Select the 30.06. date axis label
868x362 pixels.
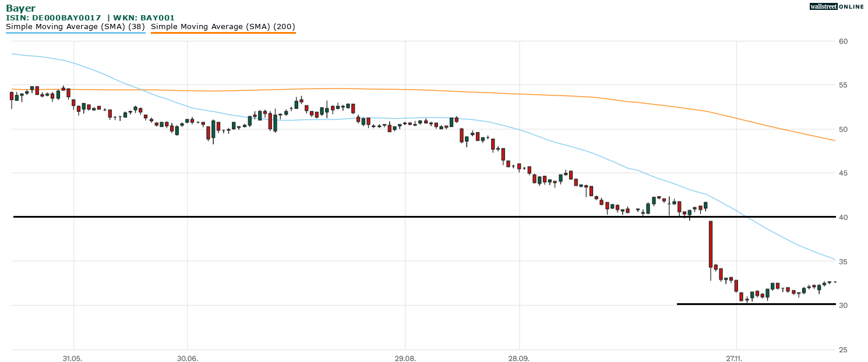tap(186, 359)
